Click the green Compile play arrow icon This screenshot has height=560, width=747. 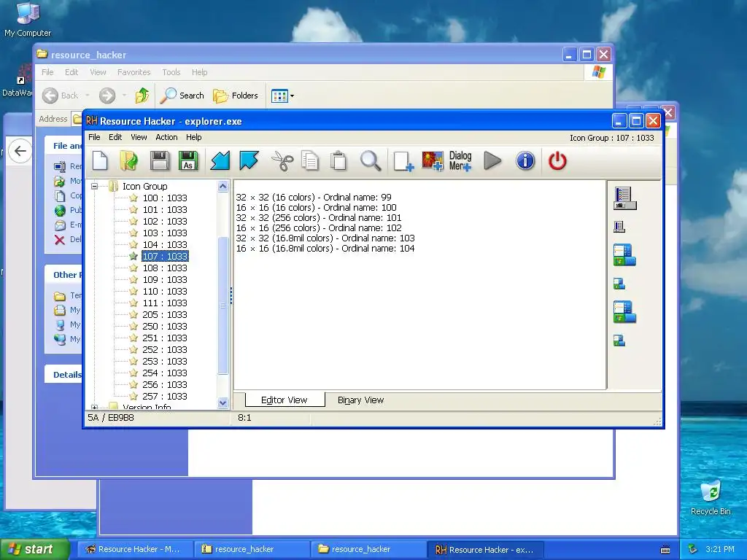492,161
